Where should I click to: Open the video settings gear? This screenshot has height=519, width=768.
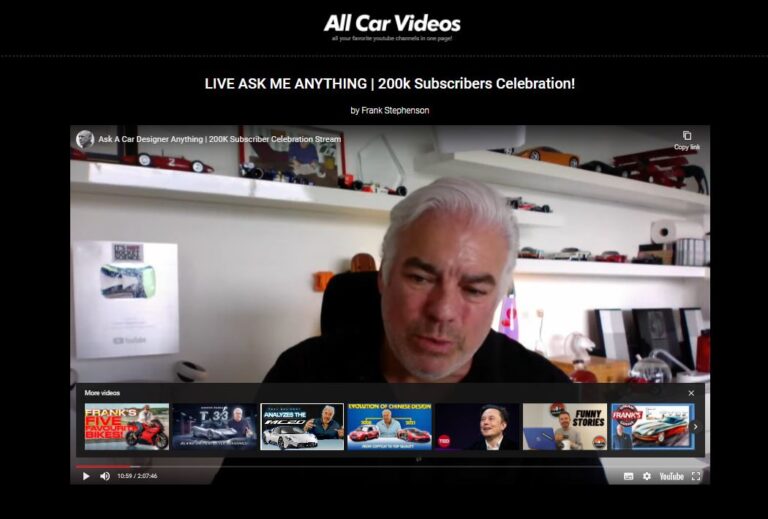tap(647, 476)
